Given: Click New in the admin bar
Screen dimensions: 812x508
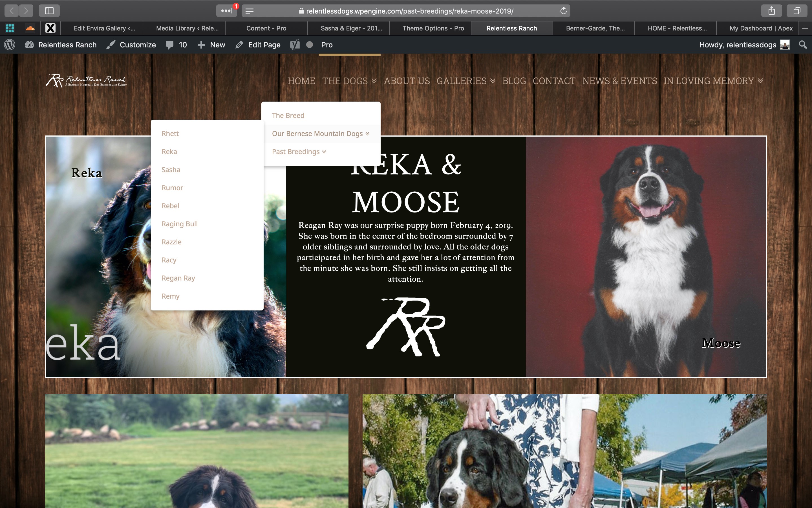Looking at the screenshot, I should [x=211, y=45].
